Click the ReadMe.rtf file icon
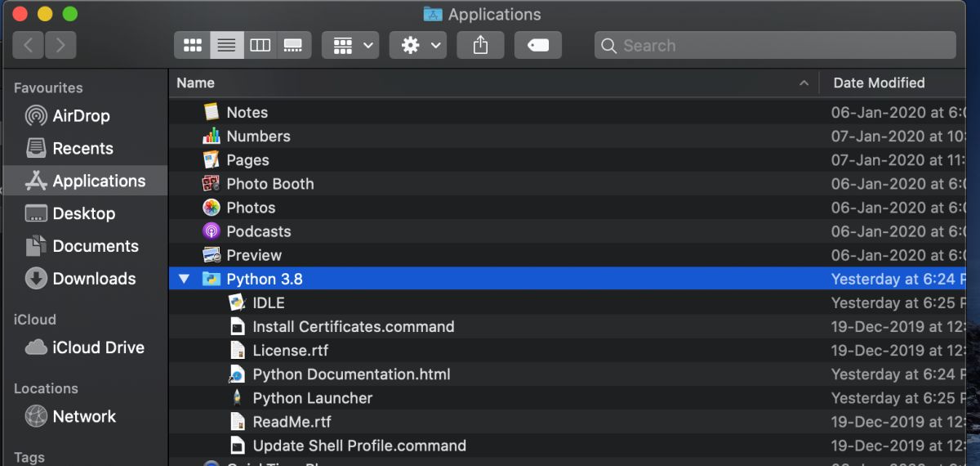 (x=237, y=422)
